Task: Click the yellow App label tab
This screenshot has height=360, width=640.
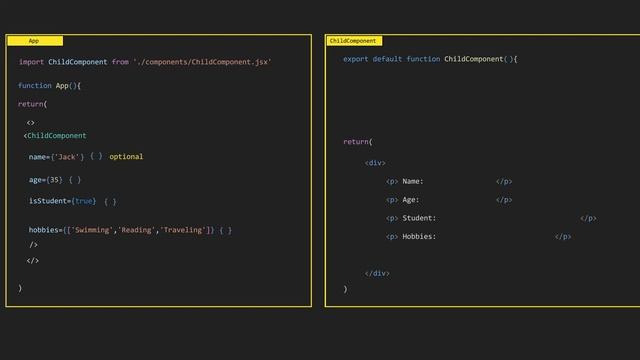Action: 35,41
